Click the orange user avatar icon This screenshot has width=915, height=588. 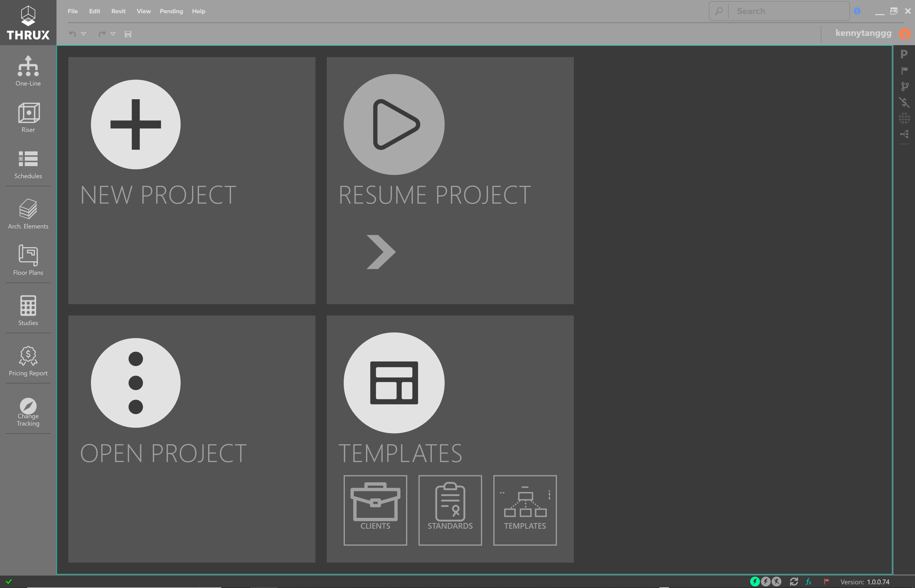point(905,34)
